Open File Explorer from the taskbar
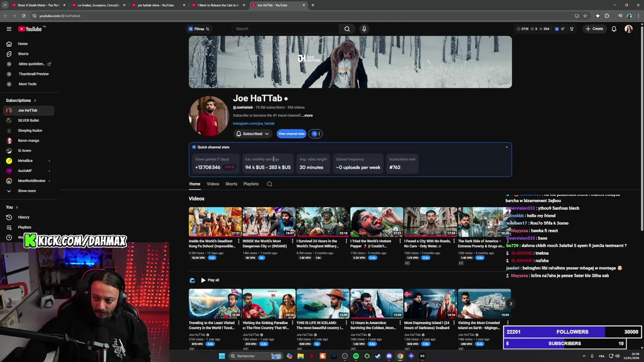This screenshot has height=362, width=644. click(x=300, y=356)
